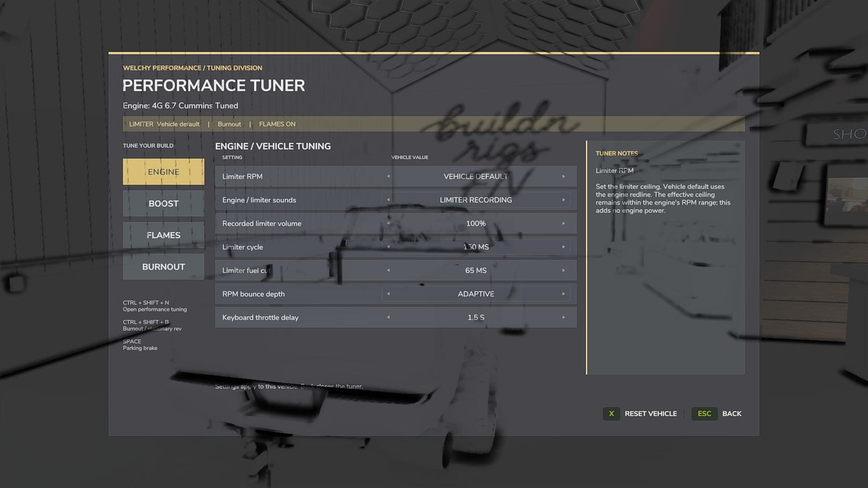Click the X key icon for reset
This screenshot has width=868, height=488.
pyautogui.click(x=611, y=413)
